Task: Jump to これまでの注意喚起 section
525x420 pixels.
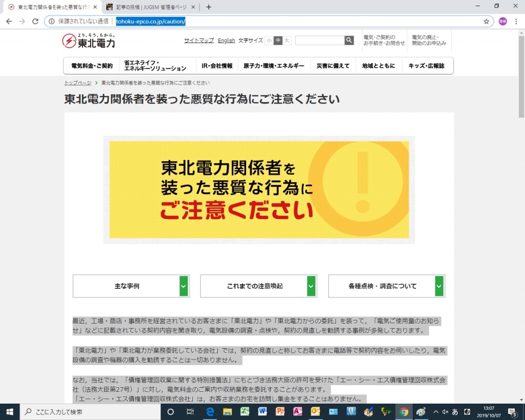Action: tap(258, 286)
